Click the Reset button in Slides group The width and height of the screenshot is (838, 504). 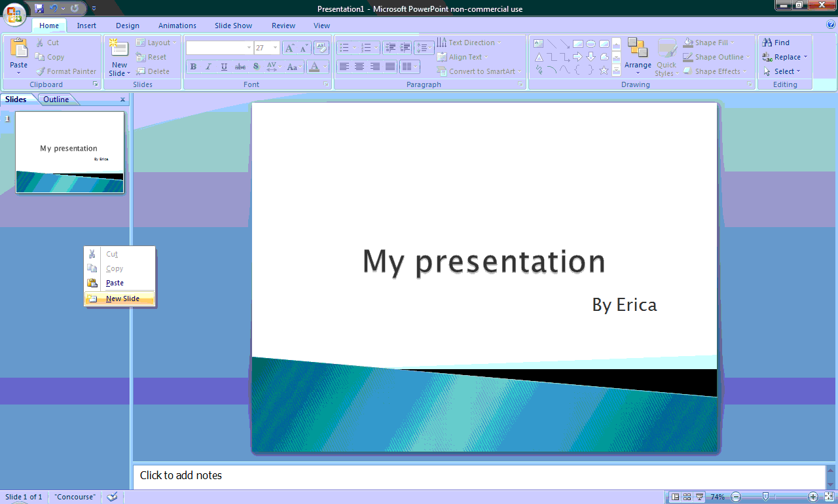point(153,57)
